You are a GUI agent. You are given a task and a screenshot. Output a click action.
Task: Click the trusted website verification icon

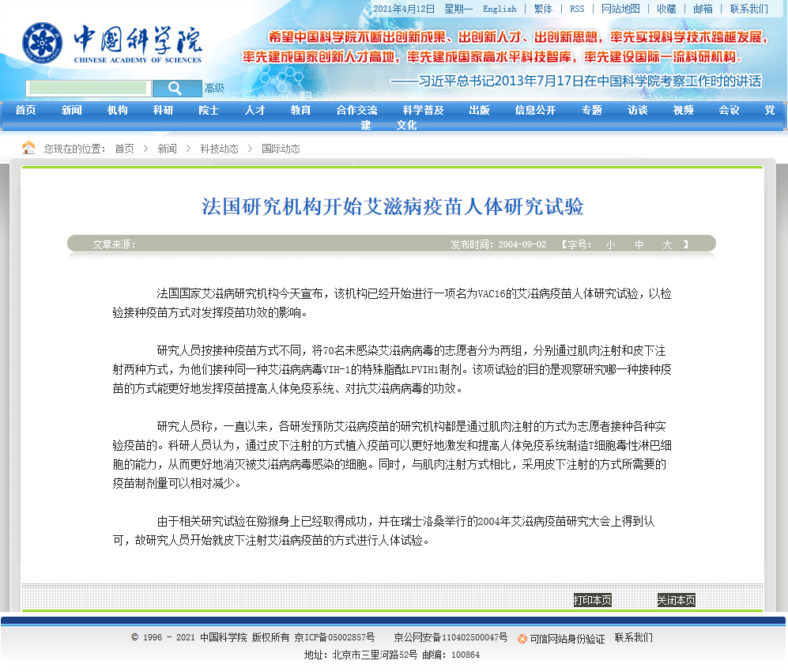pyautogui.click(x=522, y=639)
